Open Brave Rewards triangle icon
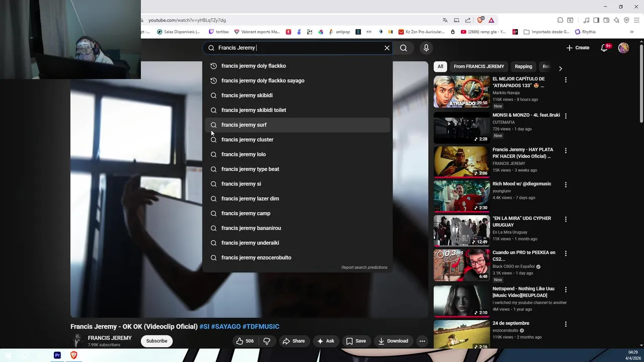This screenshot has width=644, height=362. coord(491,20)
